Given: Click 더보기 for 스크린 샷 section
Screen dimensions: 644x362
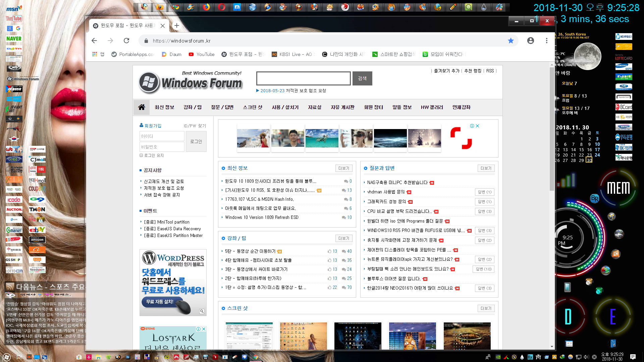Looking at the screenshot, I should 486,308.
